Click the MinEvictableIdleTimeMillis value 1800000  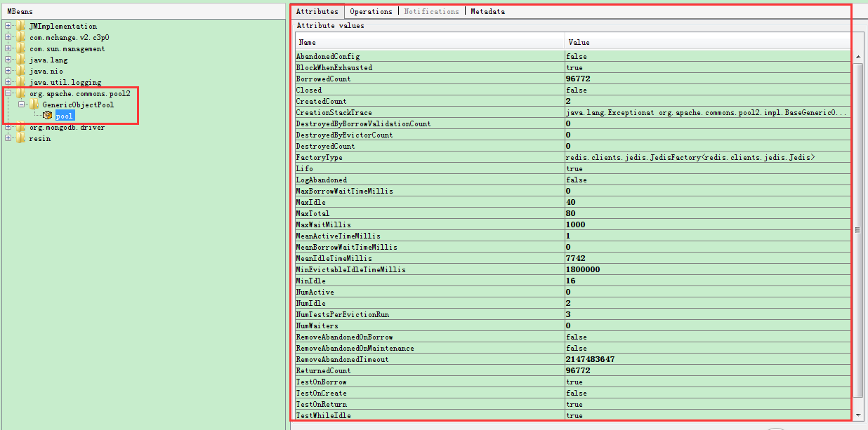[583, 269]
